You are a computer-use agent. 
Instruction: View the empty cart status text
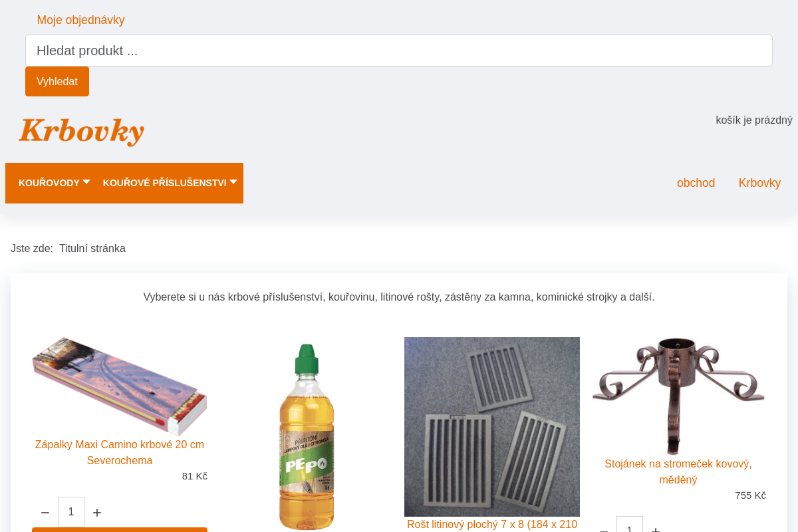(754, 120)
